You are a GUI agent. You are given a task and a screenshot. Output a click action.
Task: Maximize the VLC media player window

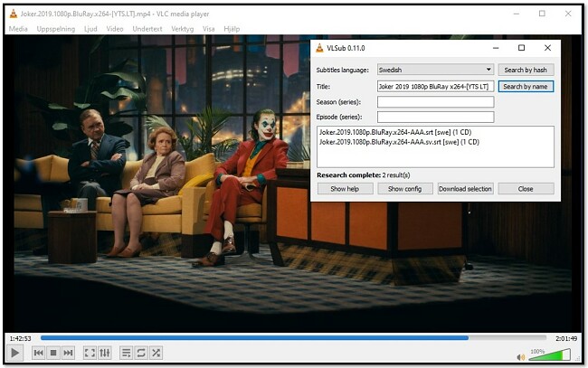coord(542,14)
